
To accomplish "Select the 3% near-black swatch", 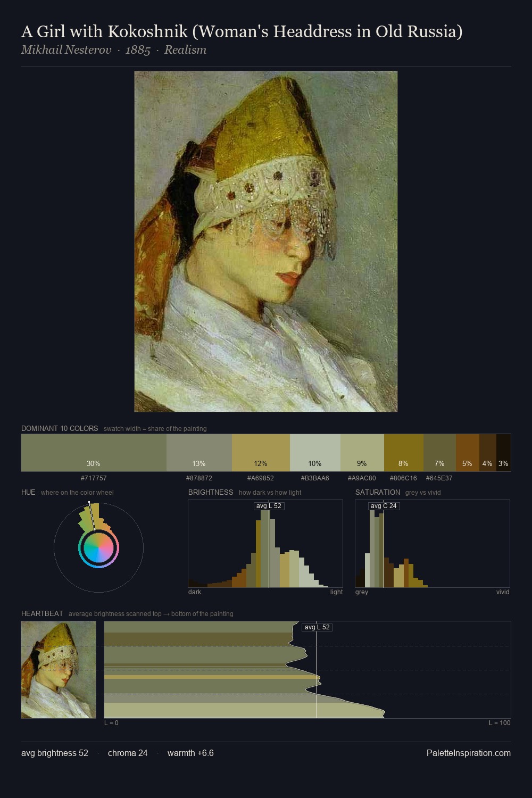I will 503,453.
